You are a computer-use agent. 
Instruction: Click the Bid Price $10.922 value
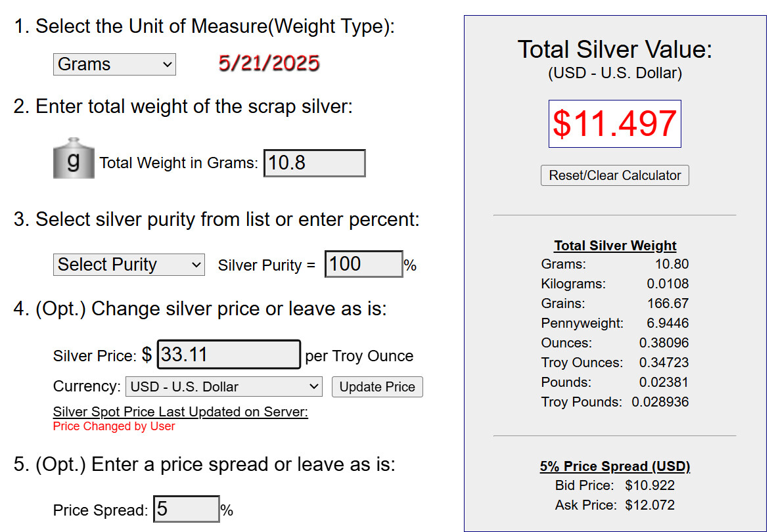649,485
